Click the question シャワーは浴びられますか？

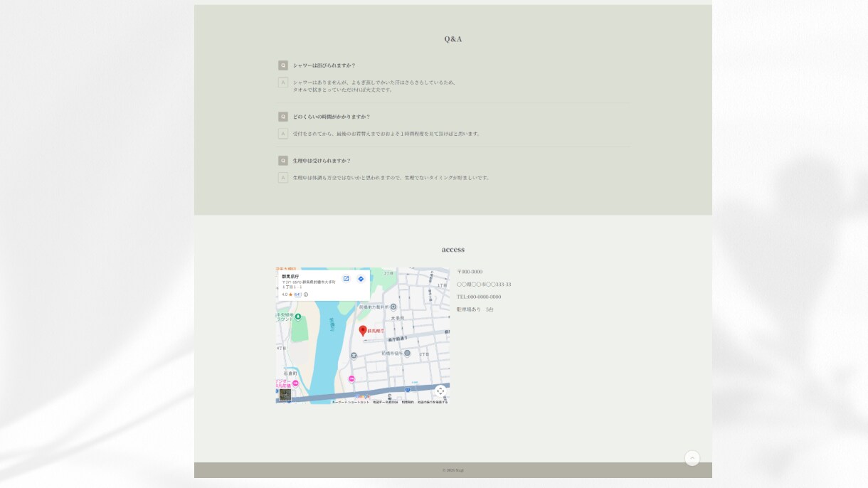[324, 65]
